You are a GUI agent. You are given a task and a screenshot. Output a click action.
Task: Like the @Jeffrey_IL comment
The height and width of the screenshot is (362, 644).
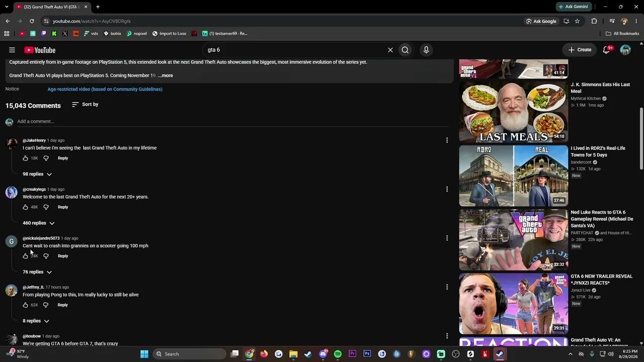[25, 305]
